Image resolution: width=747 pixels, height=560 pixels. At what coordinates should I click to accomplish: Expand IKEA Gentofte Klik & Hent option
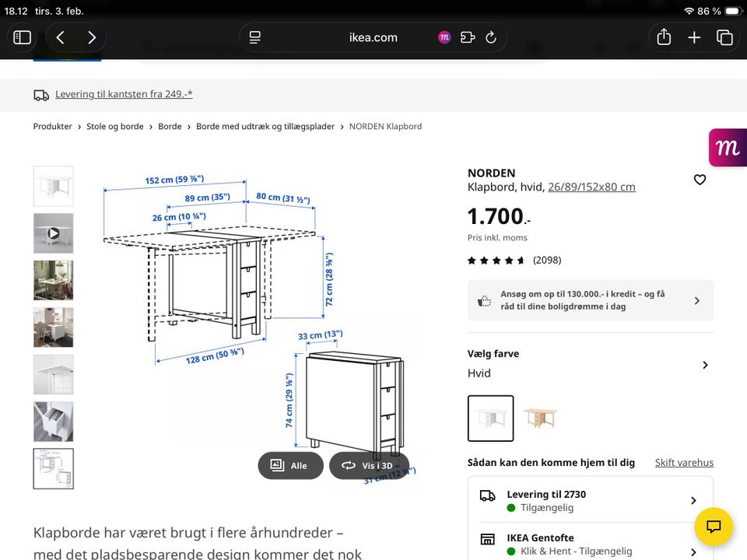point(591,544)
